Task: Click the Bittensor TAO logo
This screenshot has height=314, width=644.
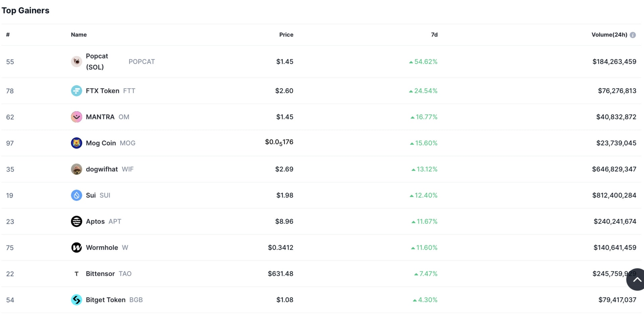Action: tap(76, 273)
